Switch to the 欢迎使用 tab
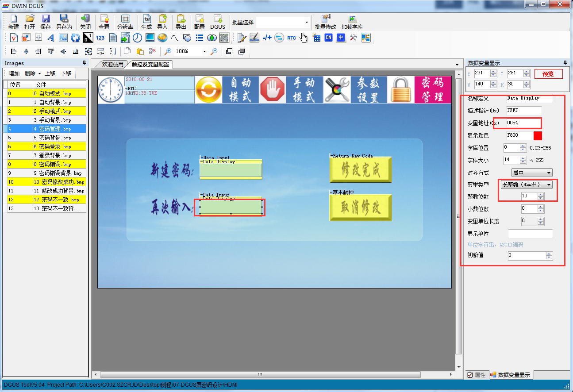The width and height of the screenshot is (573, 392). point(112,65)
